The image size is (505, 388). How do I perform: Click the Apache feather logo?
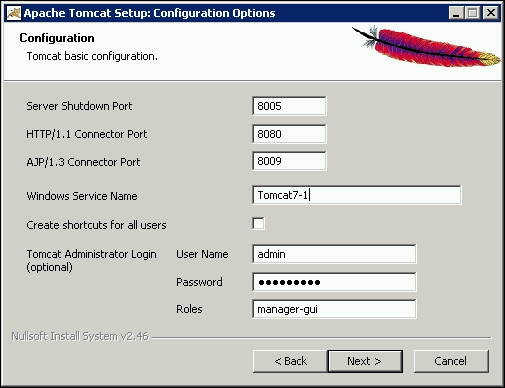(x=427, y=46)
